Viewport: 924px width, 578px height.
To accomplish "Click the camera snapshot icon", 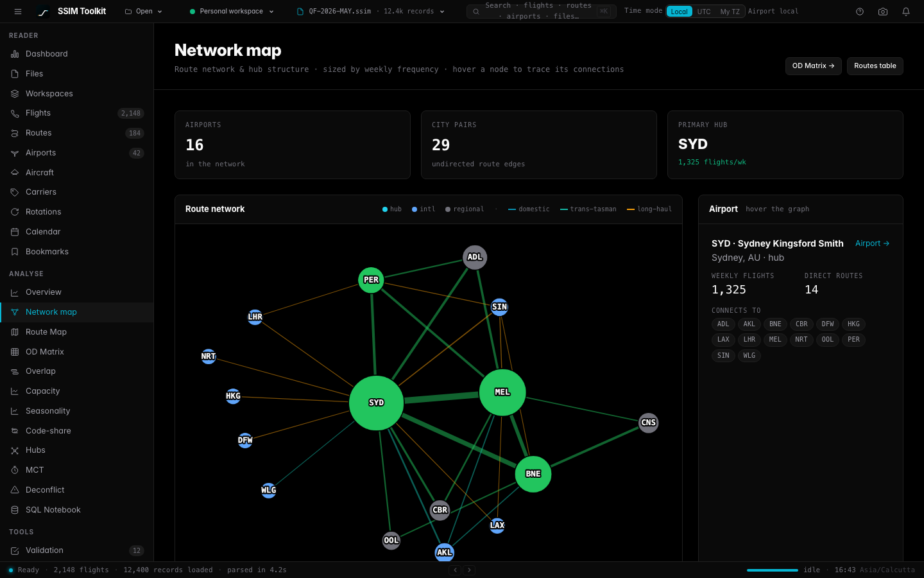I will (883, 12).
